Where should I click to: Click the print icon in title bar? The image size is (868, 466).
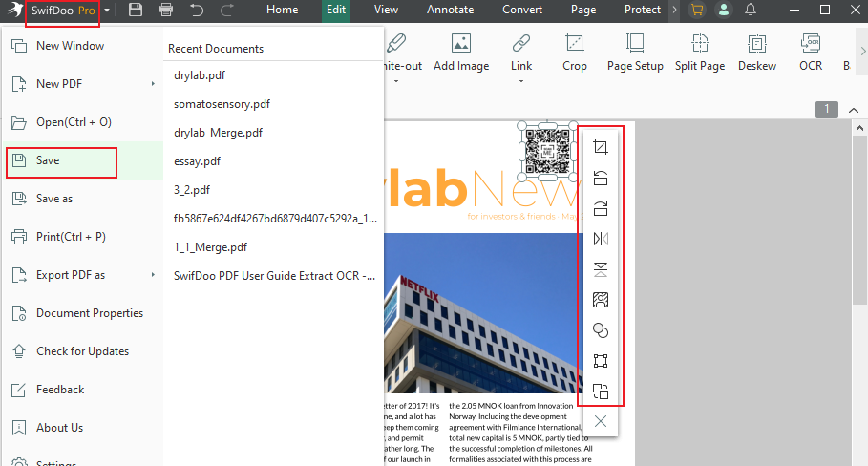point(166,10)
